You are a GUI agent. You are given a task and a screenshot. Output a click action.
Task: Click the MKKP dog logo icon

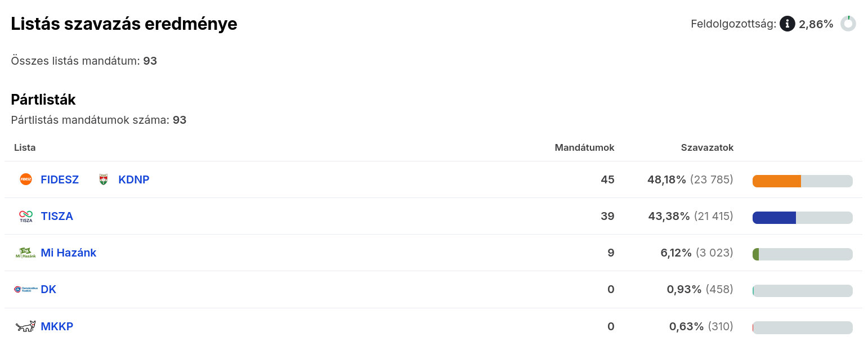tap(26, 326)
